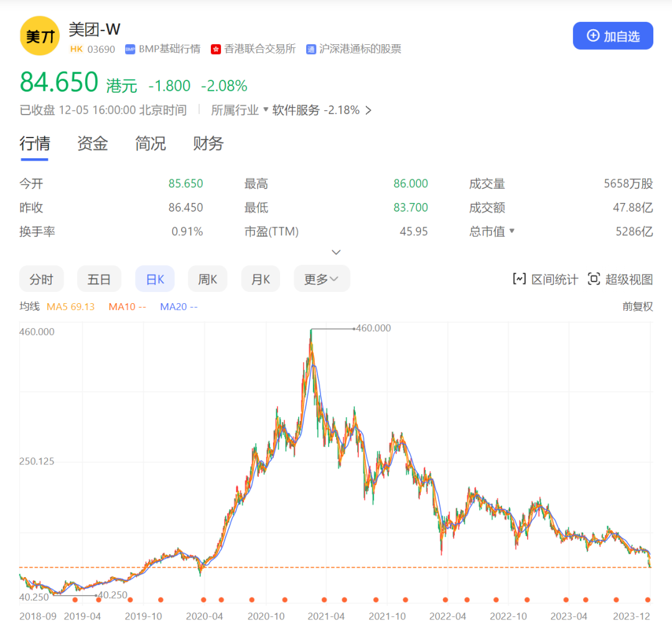Switch to the 资金 tab
672x625 pixels.
click(x=92, y=144)
